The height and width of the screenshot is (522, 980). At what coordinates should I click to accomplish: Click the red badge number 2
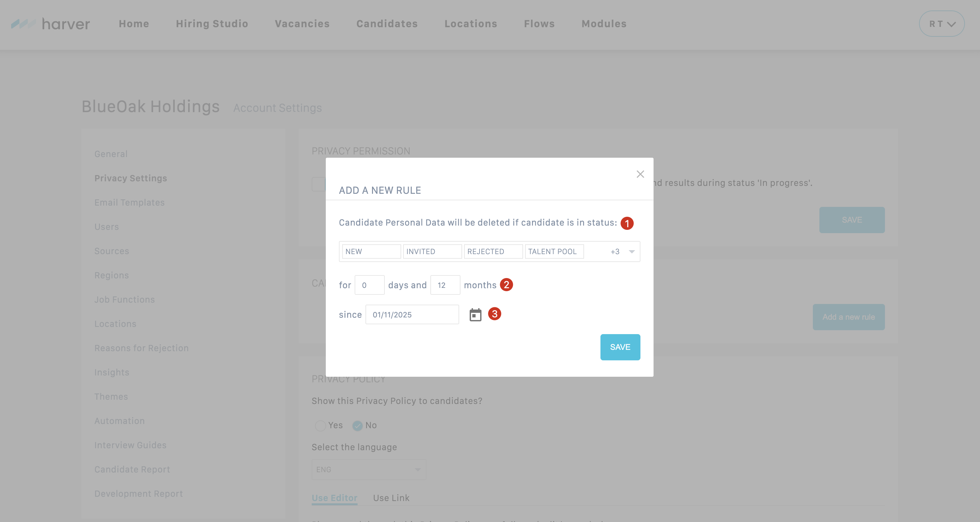tap(506, 285)
